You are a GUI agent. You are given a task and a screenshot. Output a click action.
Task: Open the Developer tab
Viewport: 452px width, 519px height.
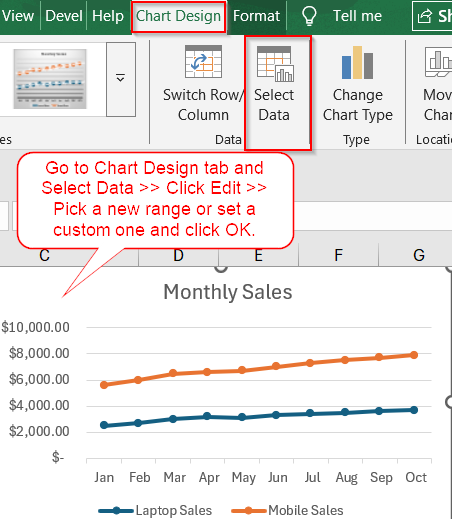click(x=64, y=16)
